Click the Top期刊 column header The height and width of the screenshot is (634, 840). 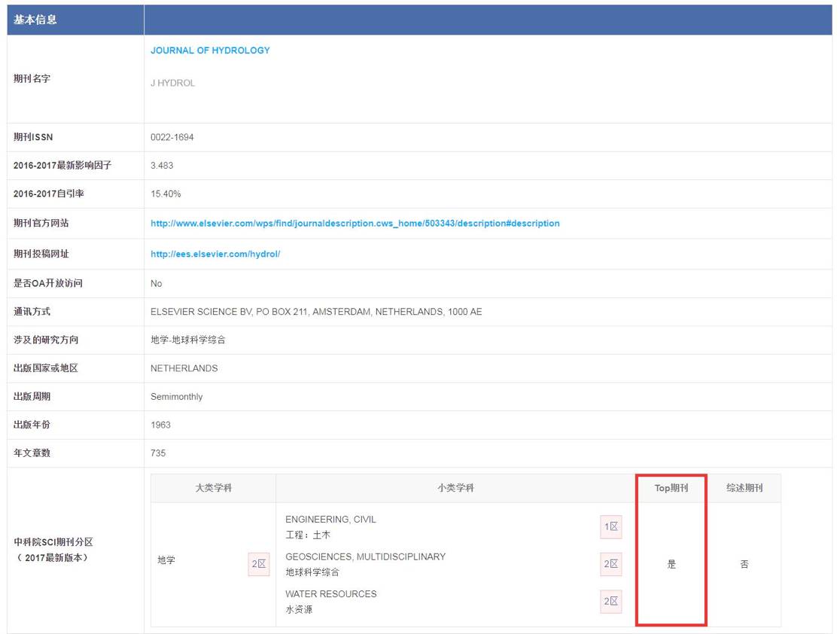tap(670, 488)
